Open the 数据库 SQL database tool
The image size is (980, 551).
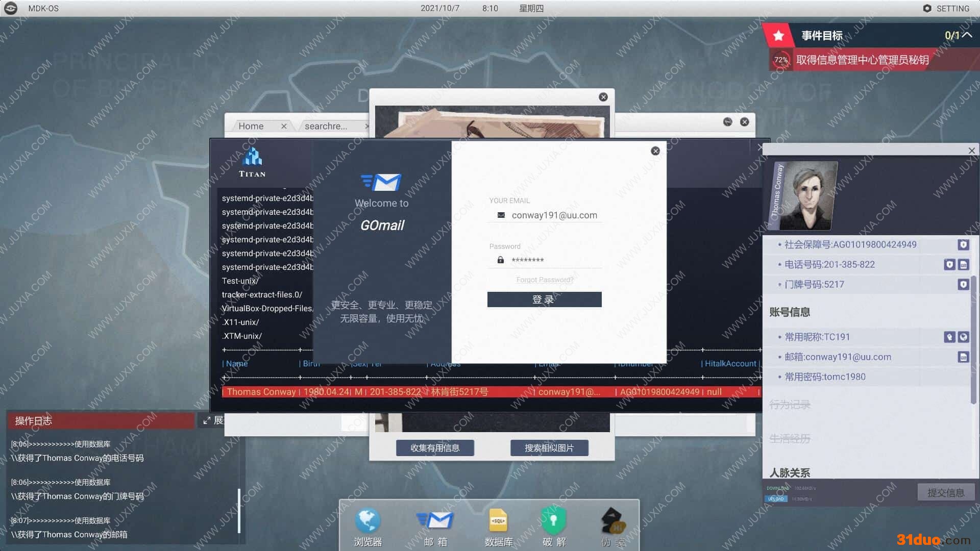(498, 521)
